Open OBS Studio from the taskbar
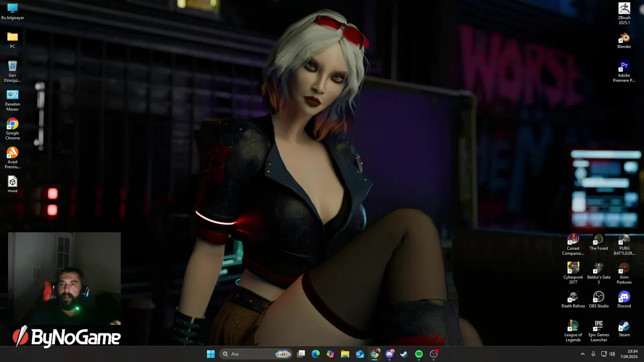 coord(434,354)
